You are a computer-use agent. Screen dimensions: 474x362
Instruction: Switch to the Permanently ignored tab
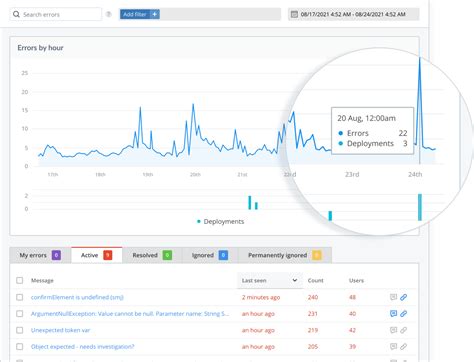coord(285,255)
